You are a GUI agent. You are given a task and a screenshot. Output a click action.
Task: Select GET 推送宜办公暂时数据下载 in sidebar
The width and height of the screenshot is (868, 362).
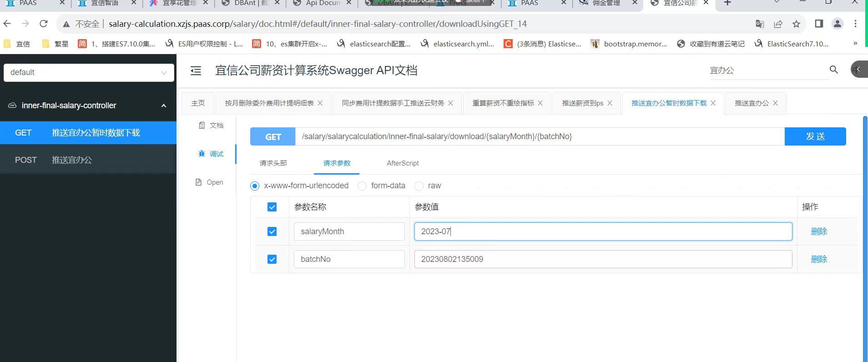coord(88,133)
